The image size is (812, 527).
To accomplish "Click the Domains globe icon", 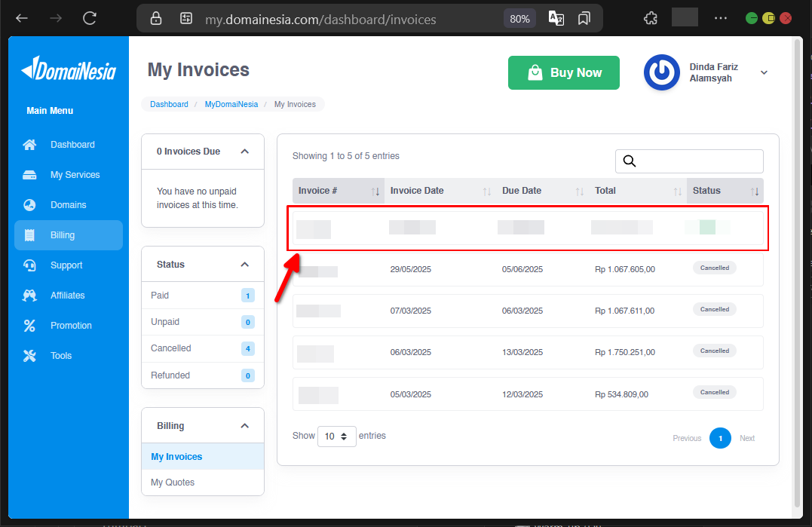I will tap(29, 205).
